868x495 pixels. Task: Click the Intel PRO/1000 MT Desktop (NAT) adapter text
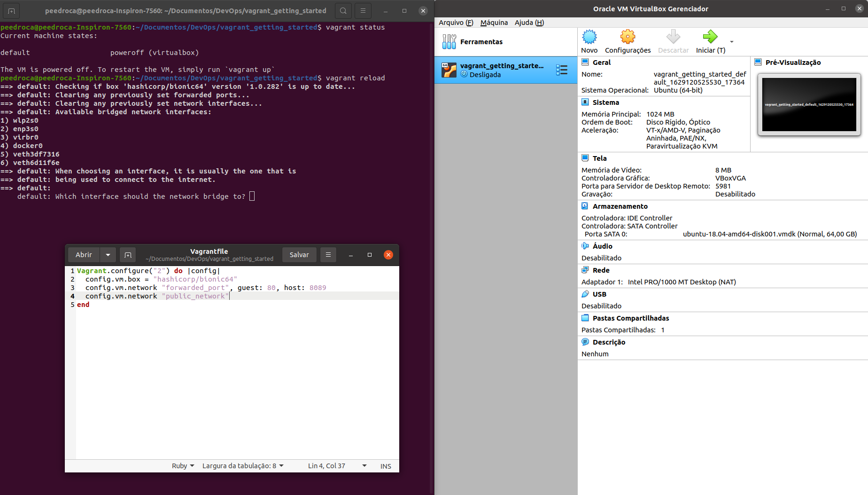[682, 282]
